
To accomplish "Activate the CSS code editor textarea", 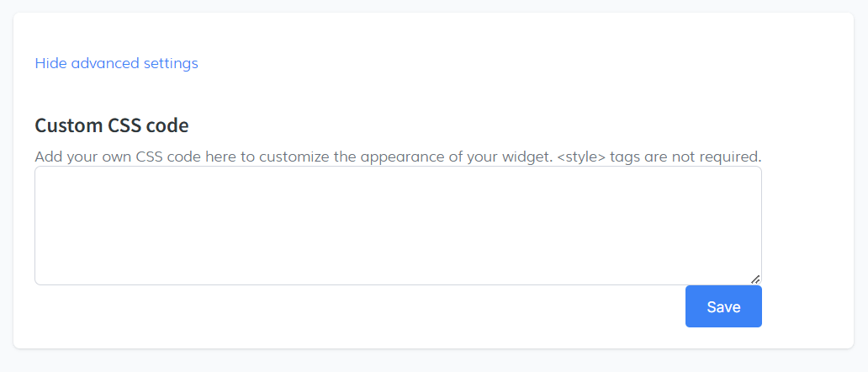I will (398, 226).
